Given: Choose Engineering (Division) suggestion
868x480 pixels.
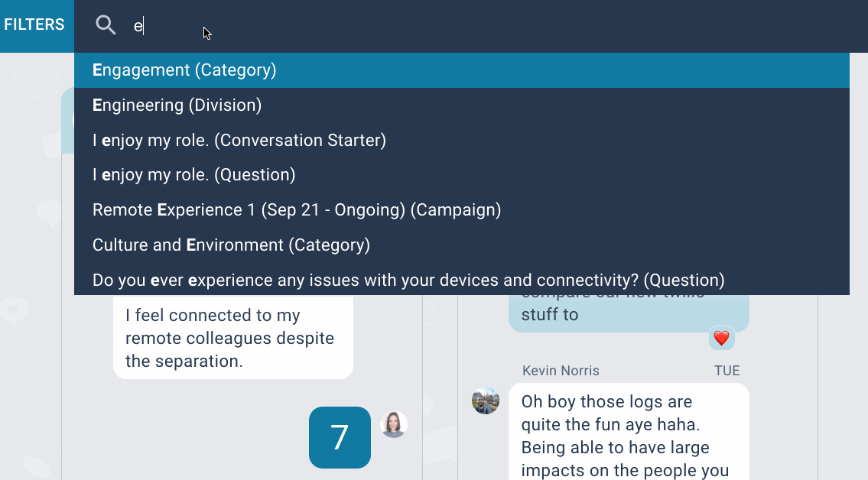Looking at the screenshot, I should pyautogui.click(x=177, y=105).
